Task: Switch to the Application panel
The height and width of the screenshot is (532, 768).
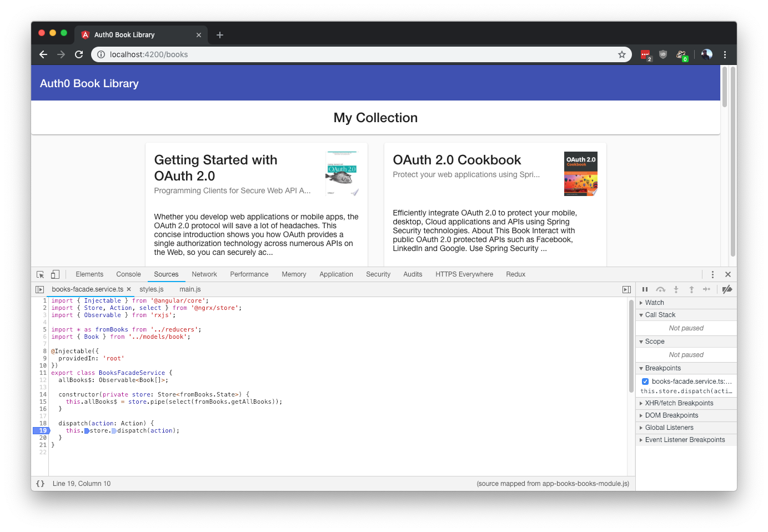Action: click(336, 274)
